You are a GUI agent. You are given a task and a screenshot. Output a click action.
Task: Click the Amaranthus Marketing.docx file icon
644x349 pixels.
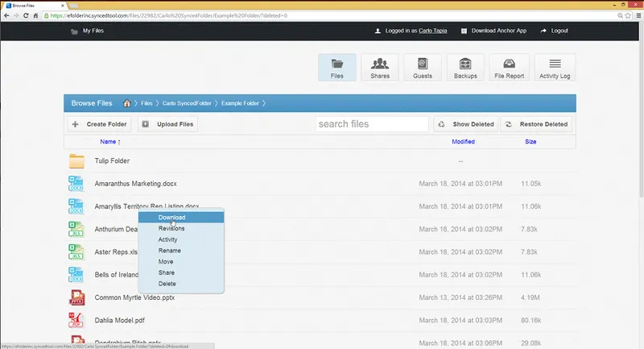tap(76, 184)
